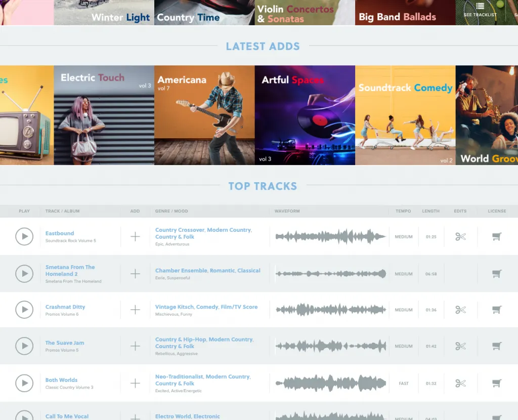Play Smetana From The Homeland 2
518x420 pixels.
pyautogui.click(x=24, y=274)
